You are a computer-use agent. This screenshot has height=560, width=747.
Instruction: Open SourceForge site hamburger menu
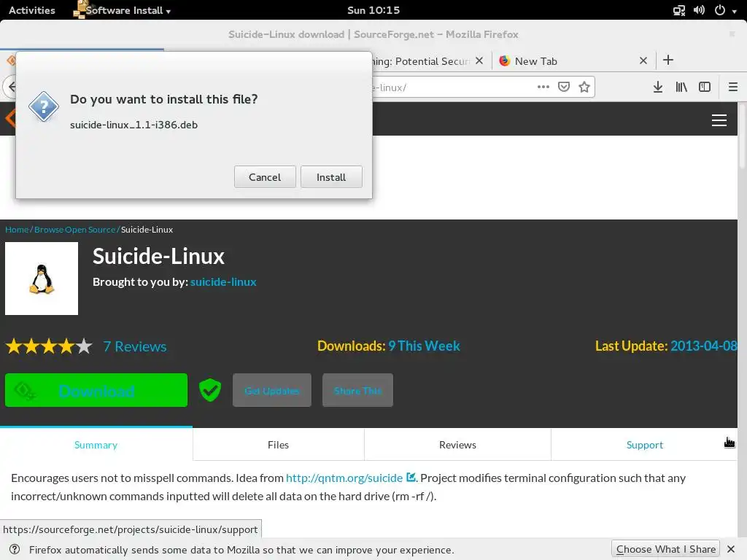(719, 120)
